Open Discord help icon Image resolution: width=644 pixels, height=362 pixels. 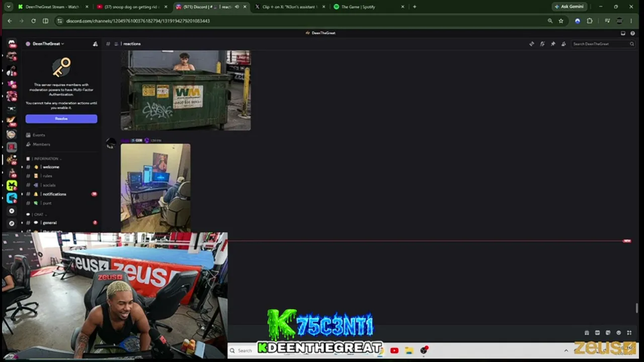point(633,33)
